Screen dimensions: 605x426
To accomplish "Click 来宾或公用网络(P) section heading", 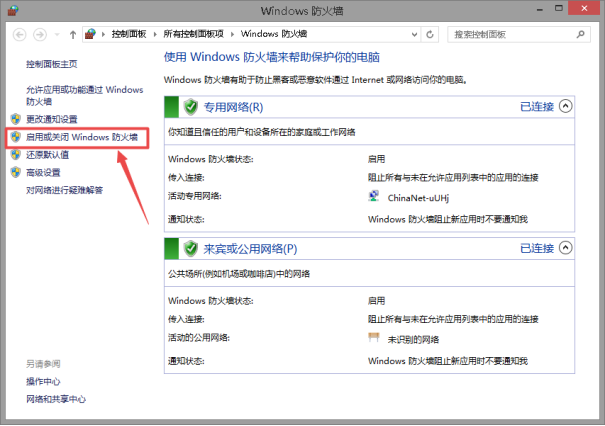I will pos(250,249).
